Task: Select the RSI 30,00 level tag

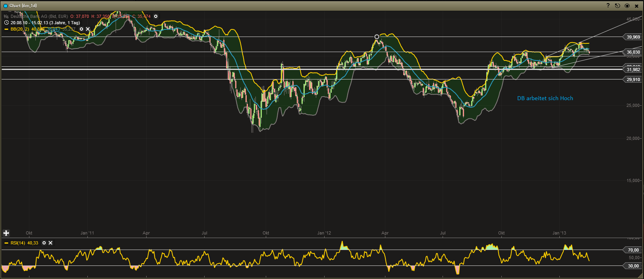Action: tap(633, 266)
